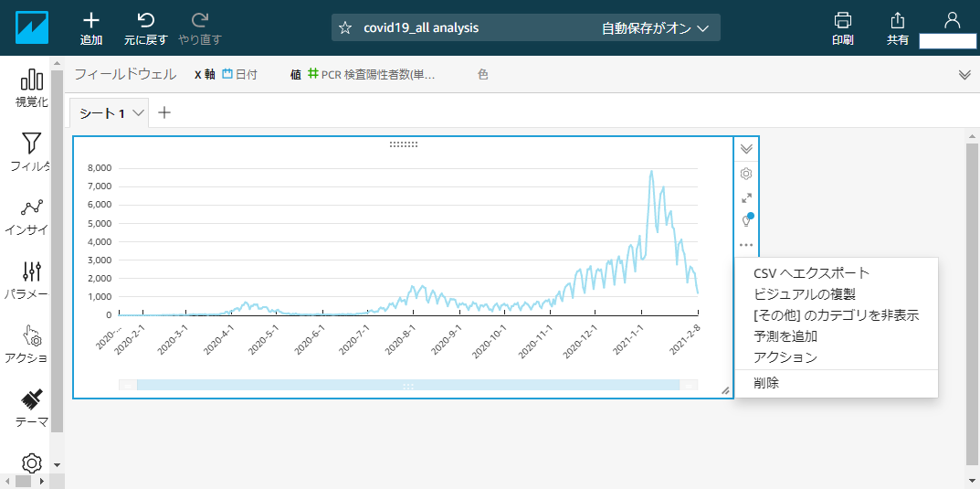This screenshot has width=980, height=489.
Task: Undo with the 元に戻す icon
Action: click(145, 20)
